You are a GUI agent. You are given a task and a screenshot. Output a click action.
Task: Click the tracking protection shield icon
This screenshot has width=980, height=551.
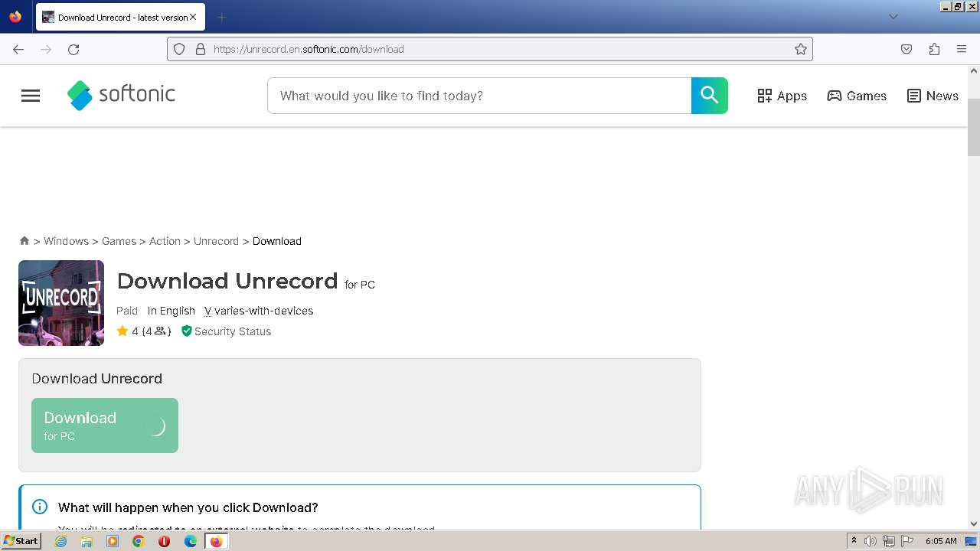179,49
